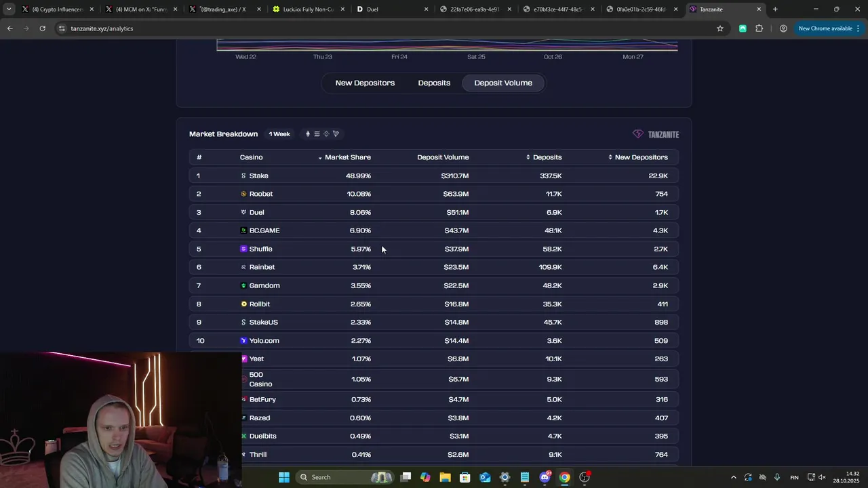Show the Deposit Volume chart

[503, 83]
